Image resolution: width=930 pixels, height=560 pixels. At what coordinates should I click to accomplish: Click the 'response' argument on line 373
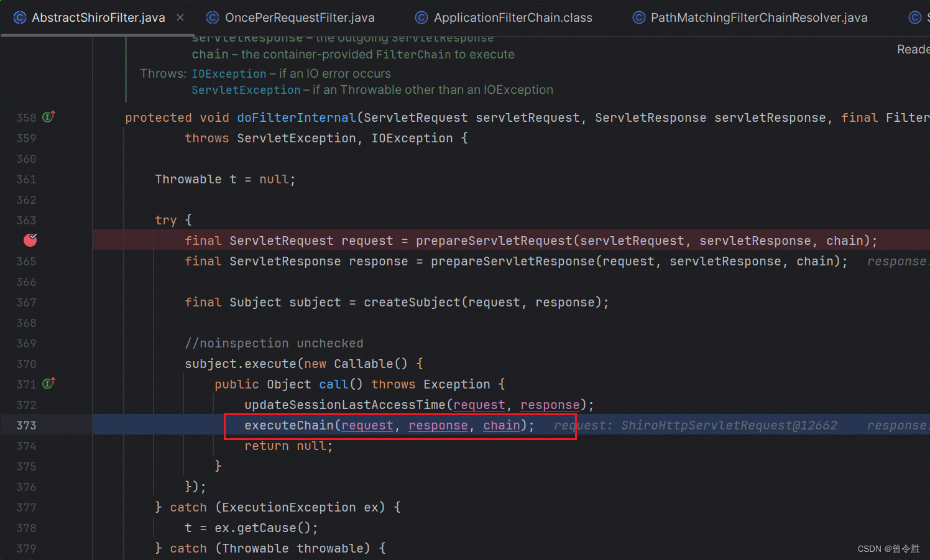click(438, 425)
